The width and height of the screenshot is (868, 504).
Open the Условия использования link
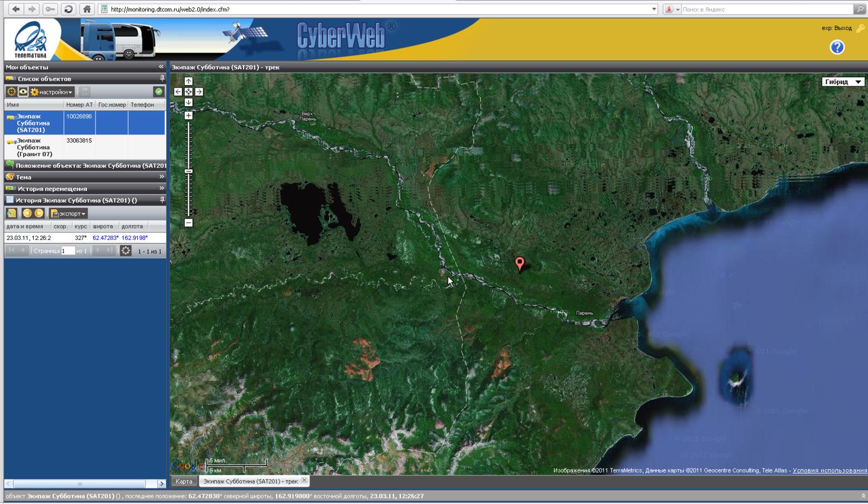click(829, 470)
